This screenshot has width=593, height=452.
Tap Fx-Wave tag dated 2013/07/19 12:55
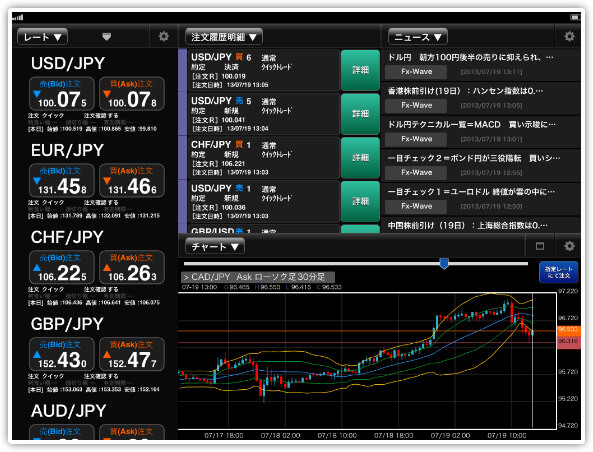pyautogui.click(x=416, y=173)
